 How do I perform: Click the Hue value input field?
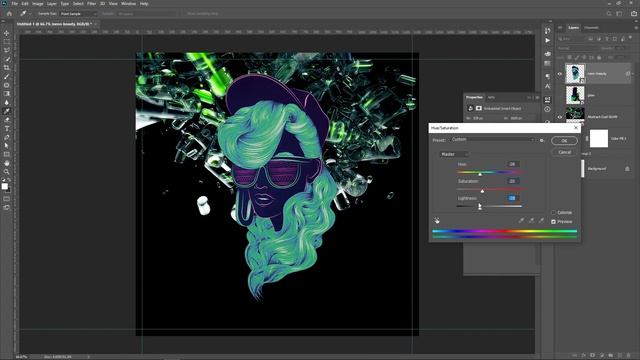pyautogui.click(x=513, y=164)
